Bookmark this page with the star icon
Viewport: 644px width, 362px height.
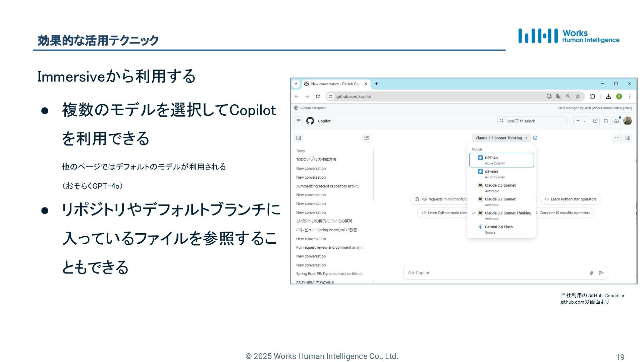[x=578, y=97]
